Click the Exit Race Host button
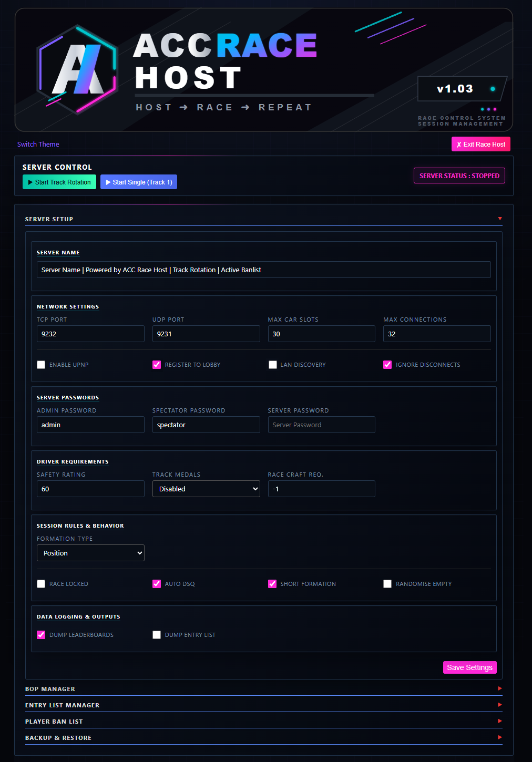This screenshot has width=532, height=762. pos(481,144)
